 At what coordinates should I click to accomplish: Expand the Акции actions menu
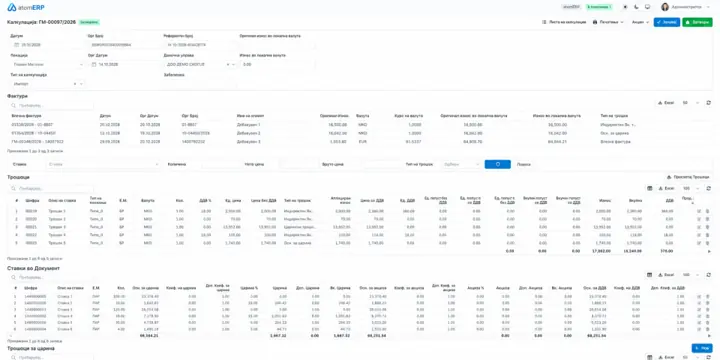coord(640,22)
